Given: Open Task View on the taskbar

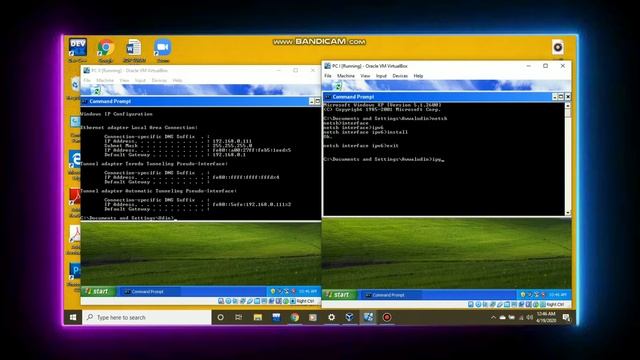Looking at the screenshot, I should tap(239, 317).
